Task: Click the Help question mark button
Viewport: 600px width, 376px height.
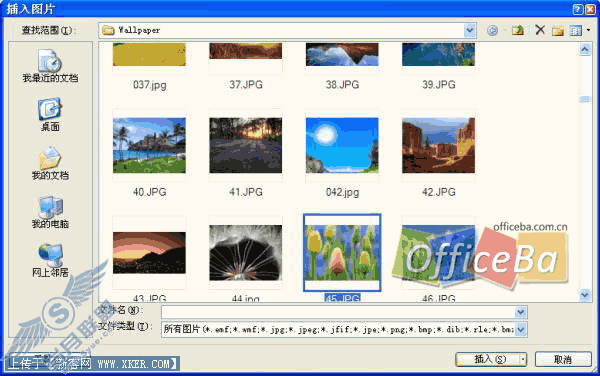Action: click(x=578, y=9)
